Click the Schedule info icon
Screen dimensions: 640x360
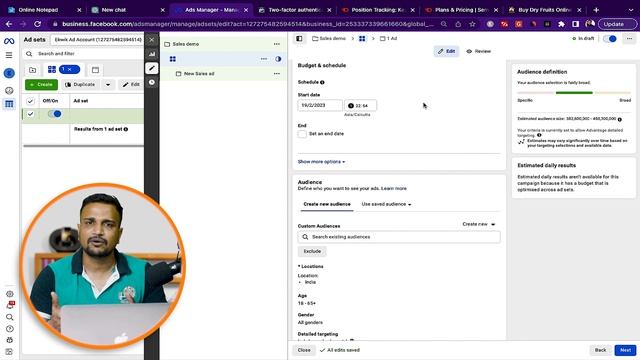322,82
